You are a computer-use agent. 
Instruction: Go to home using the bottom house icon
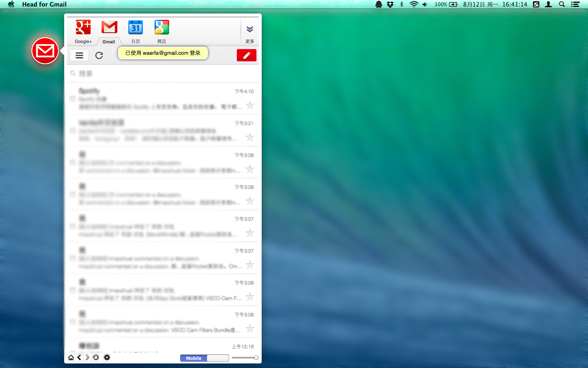coord(71,358)
